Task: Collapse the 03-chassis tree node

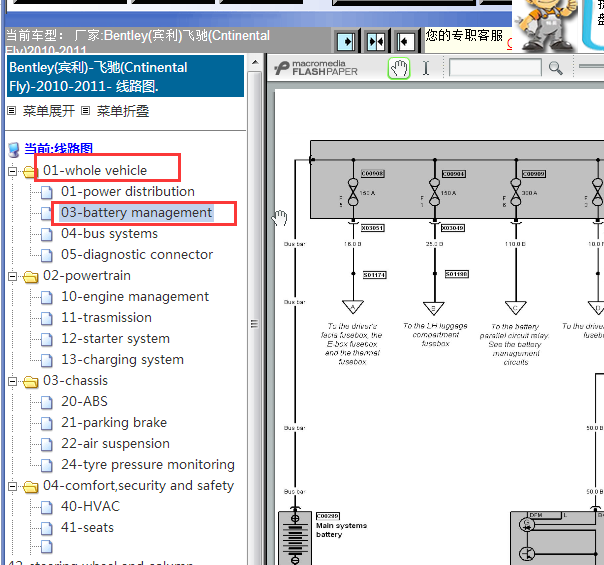Action: click(12, 381)
